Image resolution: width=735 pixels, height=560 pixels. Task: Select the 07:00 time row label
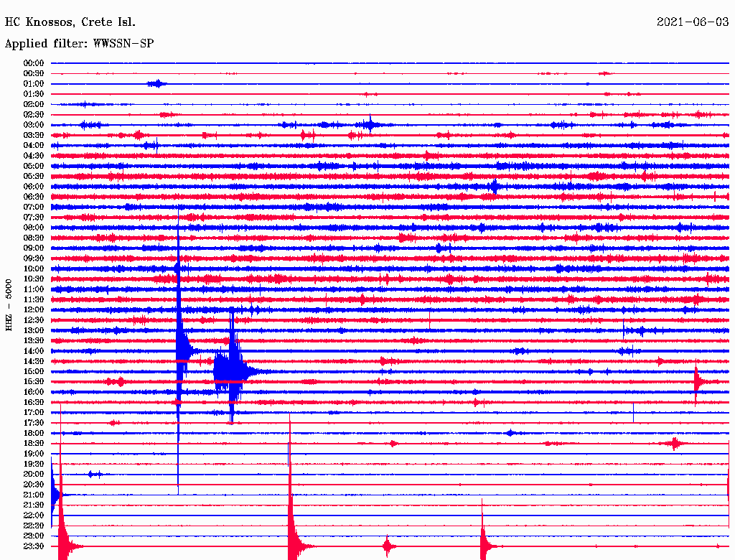34,207
